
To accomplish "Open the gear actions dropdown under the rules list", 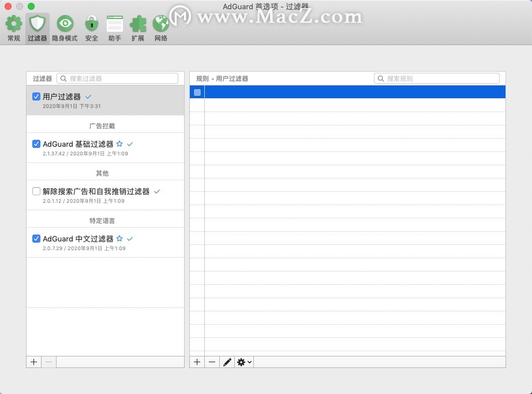I will point(244,362).
